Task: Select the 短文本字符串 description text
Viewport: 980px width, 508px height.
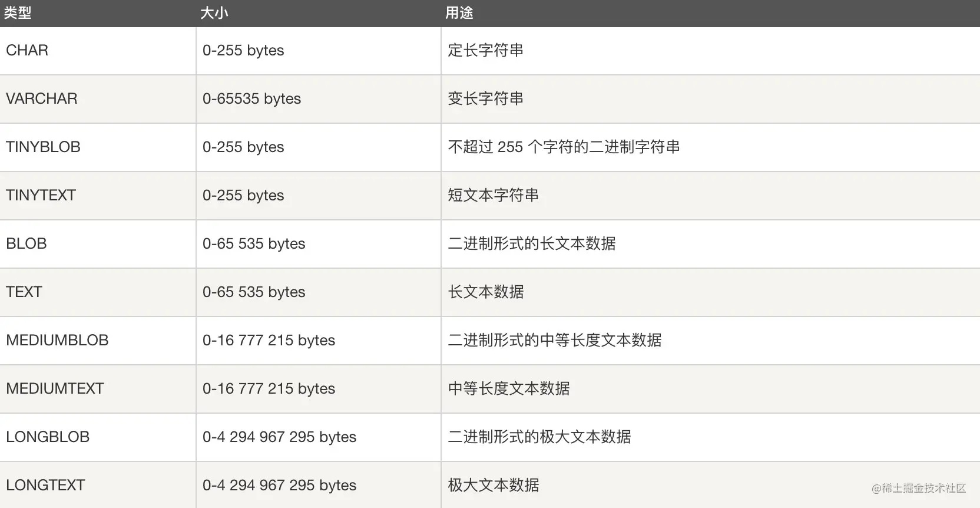Action: 493,196
